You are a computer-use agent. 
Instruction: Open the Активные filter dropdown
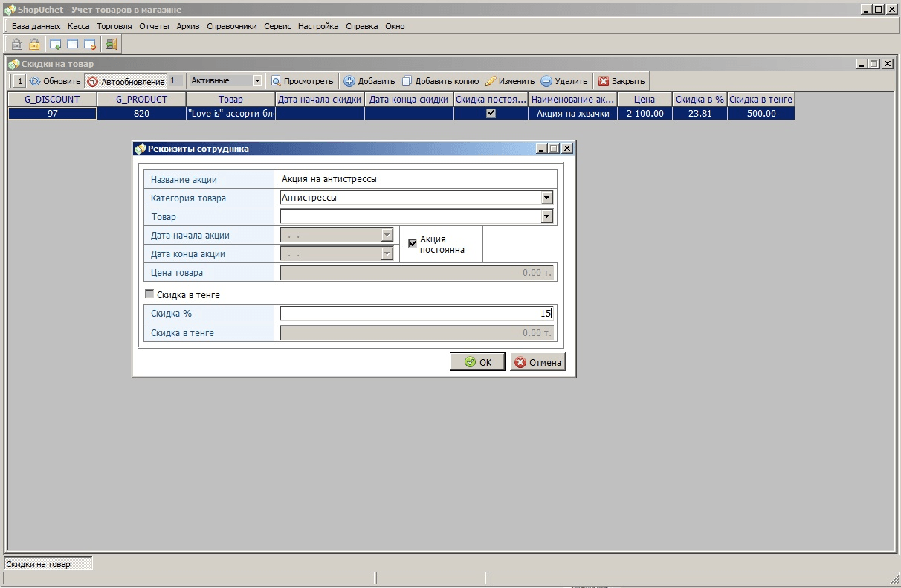click(257, 80)
